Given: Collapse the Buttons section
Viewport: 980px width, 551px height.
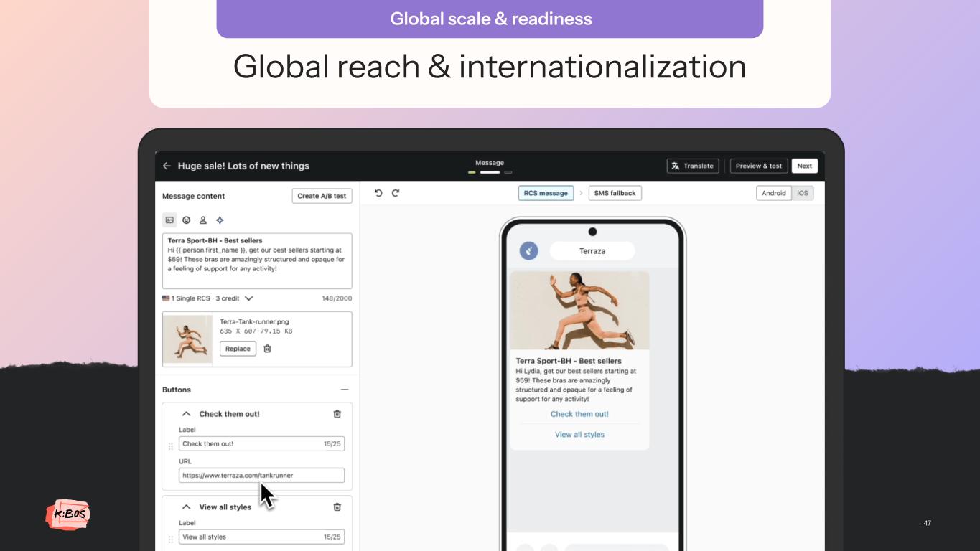Looking at the screenshot, I should tap(345, 390).
